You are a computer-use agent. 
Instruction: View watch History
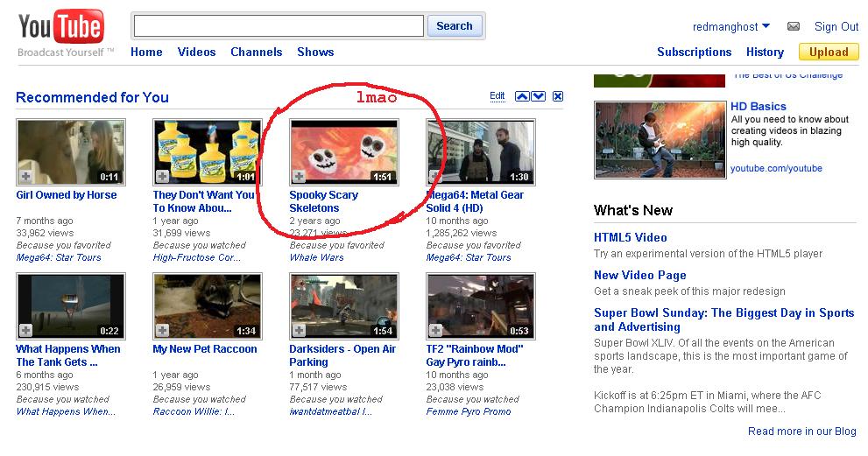(x=765, y=52)
